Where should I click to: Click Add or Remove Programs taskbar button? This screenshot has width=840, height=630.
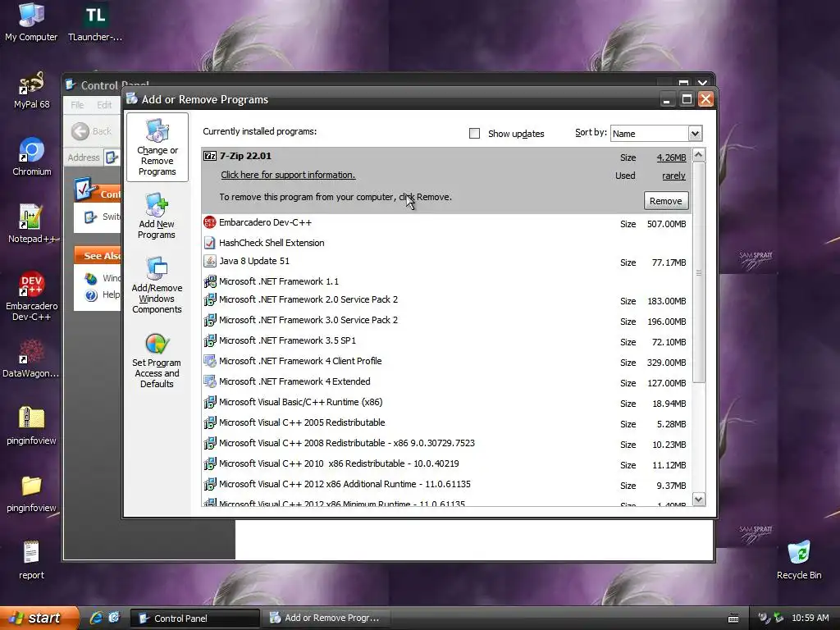(x=326, y=619)
